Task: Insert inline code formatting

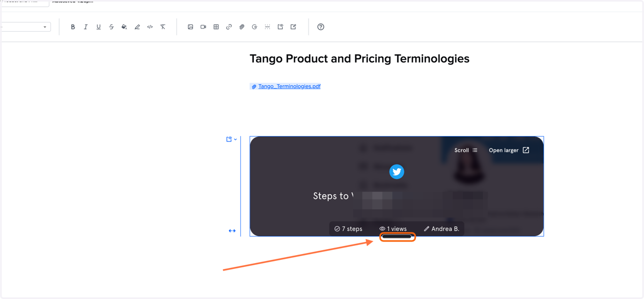Action: click(150, 27)
